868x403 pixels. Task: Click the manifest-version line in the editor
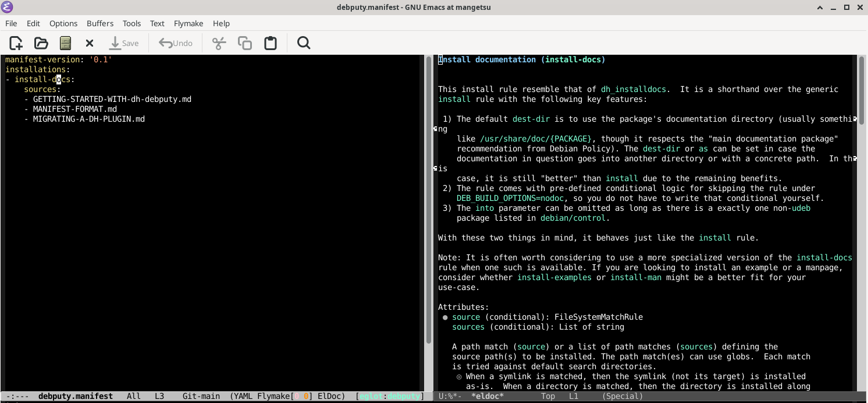click(59, 59)
